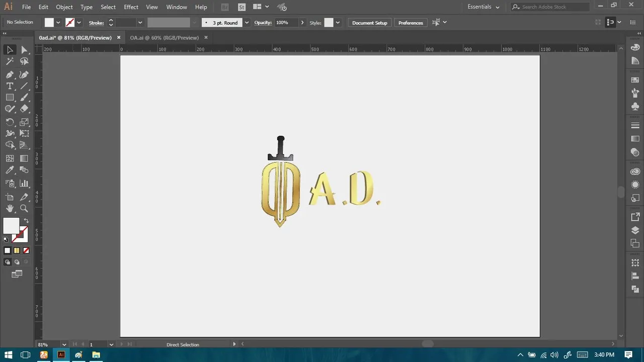The width and height of the screenshot is (644, 362).
Task: Open the artboard number dropdown
Action: [111, 344]
